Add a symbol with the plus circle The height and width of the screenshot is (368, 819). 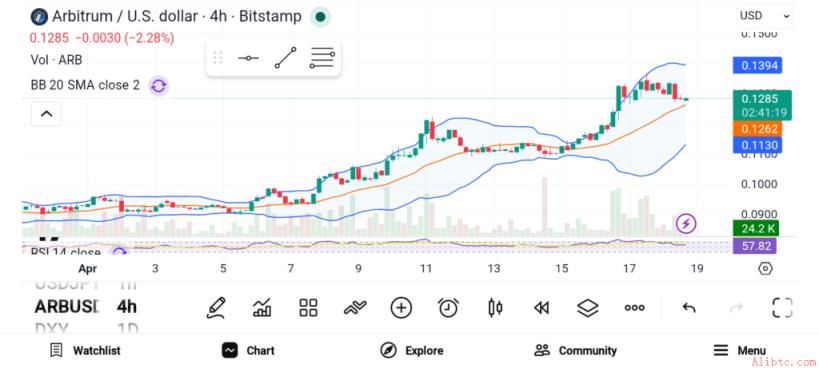click(x=401, y=307)
